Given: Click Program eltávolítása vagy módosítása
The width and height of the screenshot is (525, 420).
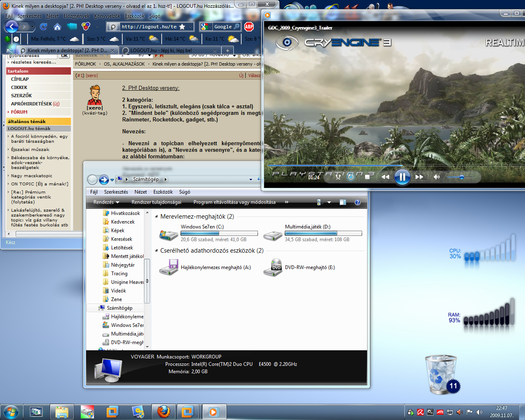Looking at the screenshot, I should (x=235, y=202).
